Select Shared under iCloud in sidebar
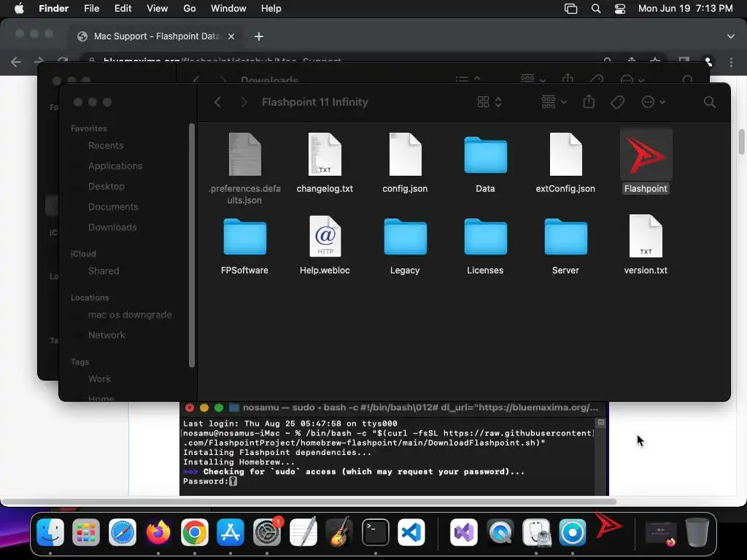This screenshot has width=747, height=560. point(104,271)
